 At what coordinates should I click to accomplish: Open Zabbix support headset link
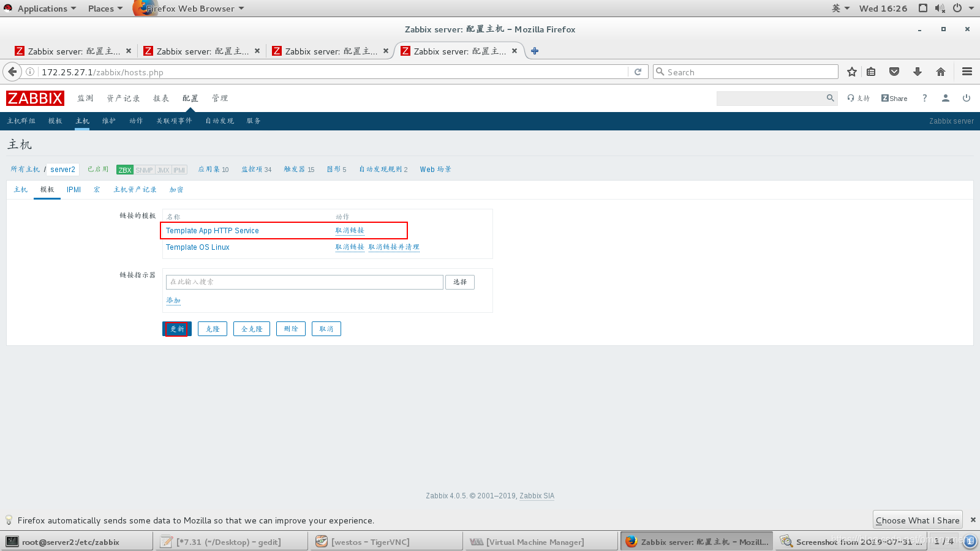click(x=859, y=98)
